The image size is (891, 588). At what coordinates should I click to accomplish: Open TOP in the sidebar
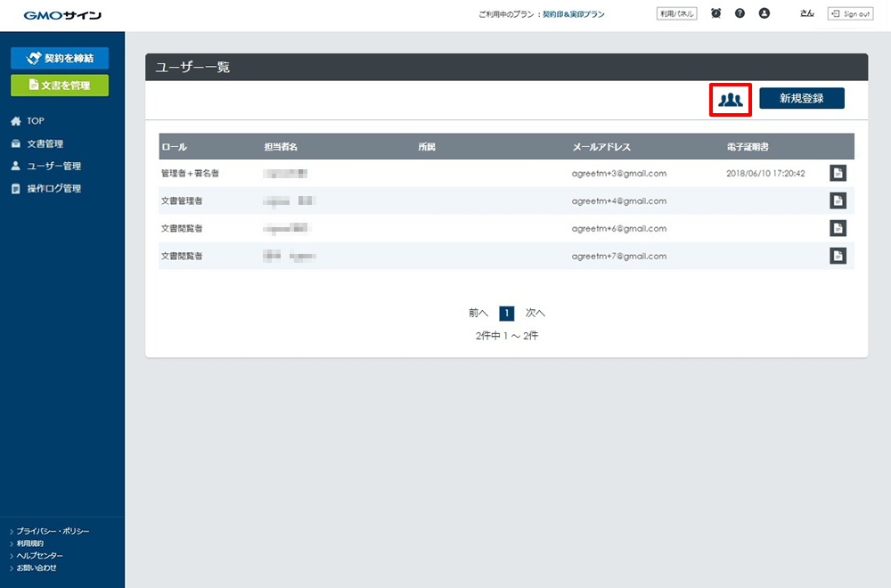coord(36,121)
